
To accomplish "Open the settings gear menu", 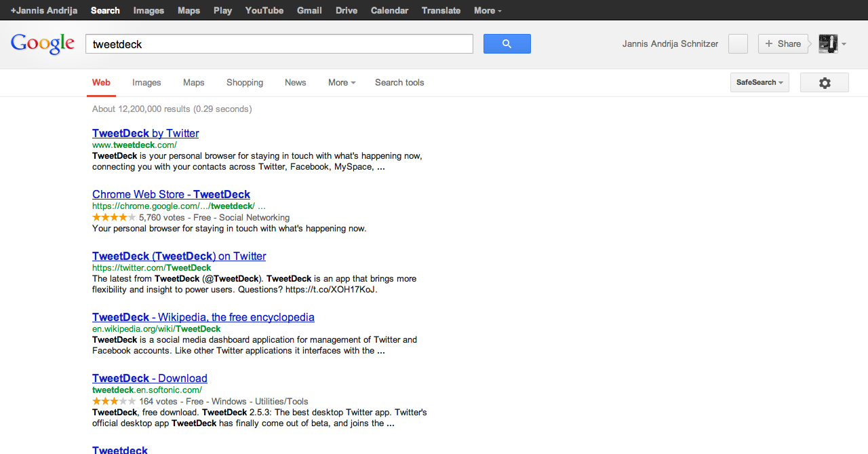I will coord(825,83).
